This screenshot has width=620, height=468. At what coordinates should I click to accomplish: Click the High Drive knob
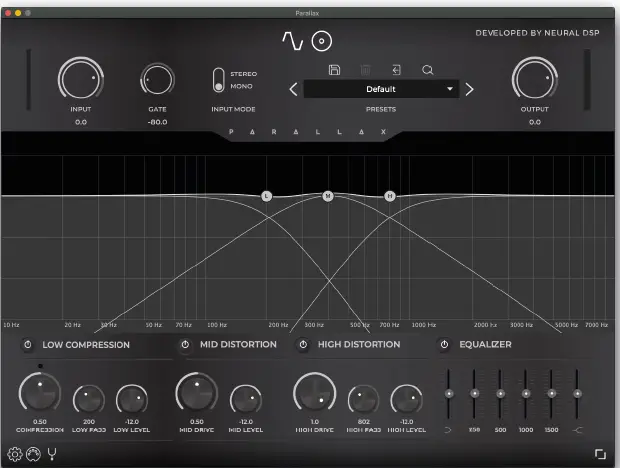(315, 393)
